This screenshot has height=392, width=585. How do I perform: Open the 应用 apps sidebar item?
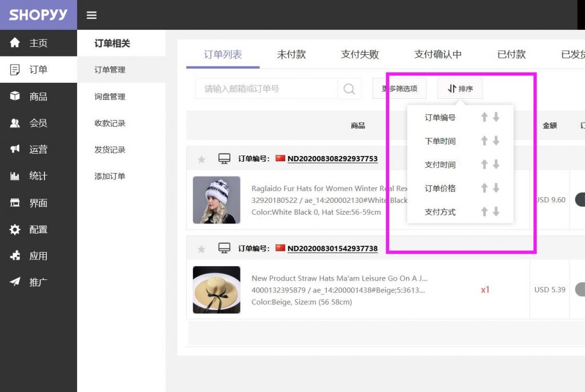coord(38,256)
